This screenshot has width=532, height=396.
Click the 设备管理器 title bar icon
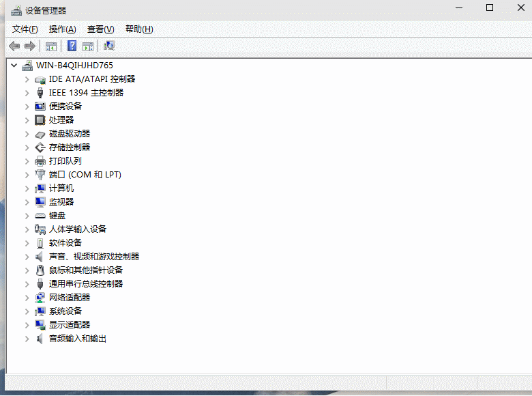point(16,10)
